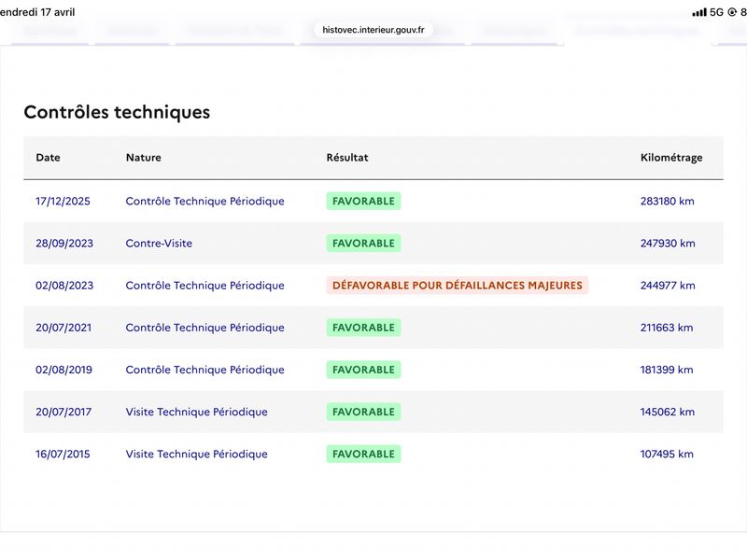Select the 16/07/2015 Visite Technique Périodique entry
The width and height of the screenshot is (747, 560).
click(196, 454)
